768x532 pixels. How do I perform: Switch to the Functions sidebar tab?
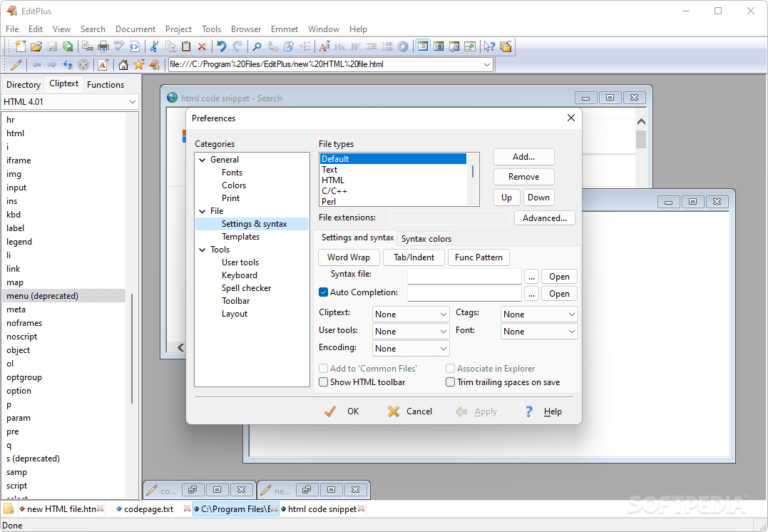point(106,84)
